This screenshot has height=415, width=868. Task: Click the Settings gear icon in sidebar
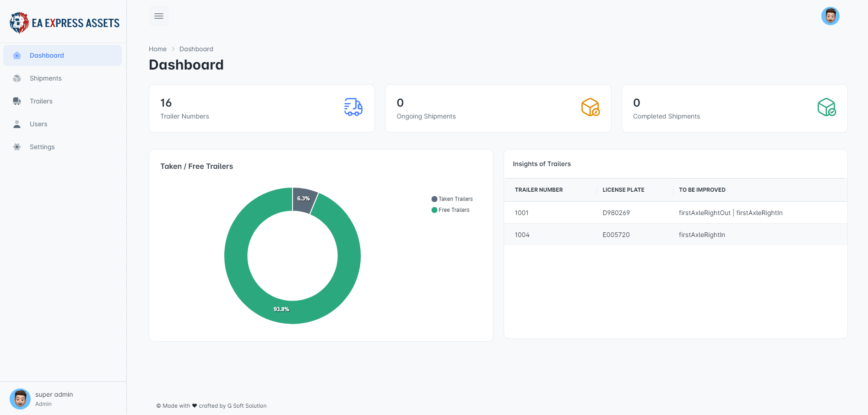click(x=17, y=147)
